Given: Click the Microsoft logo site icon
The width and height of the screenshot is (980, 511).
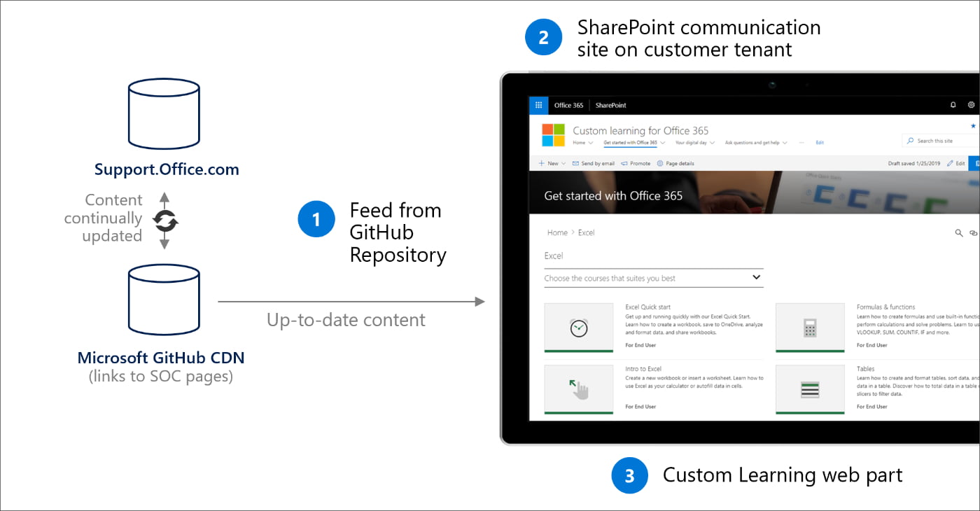Looking at the screenshot, I should coord(553,135).
